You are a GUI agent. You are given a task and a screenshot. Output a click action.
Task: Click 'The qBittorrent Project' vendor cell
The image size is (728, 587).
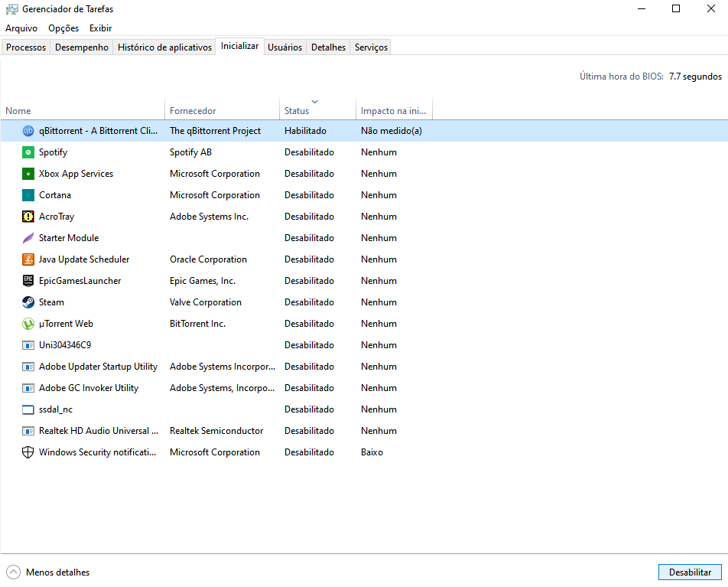point(216,131)
